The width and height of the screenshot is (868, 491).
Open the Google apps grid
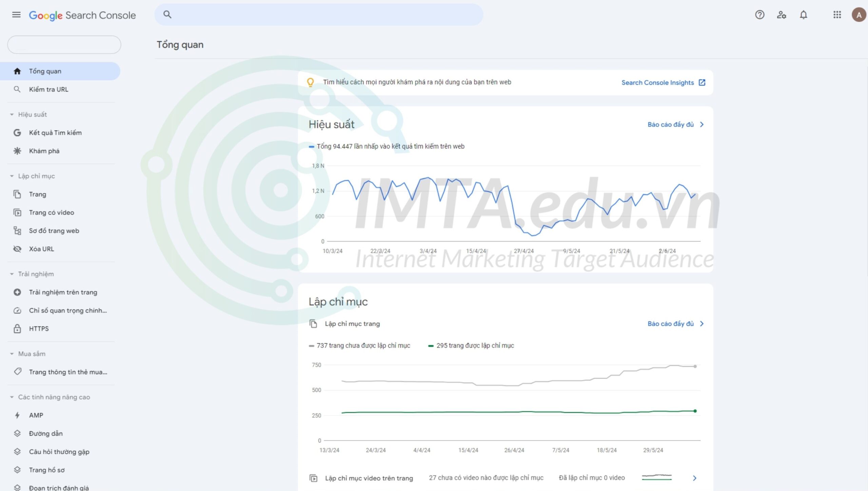point(837,15)
